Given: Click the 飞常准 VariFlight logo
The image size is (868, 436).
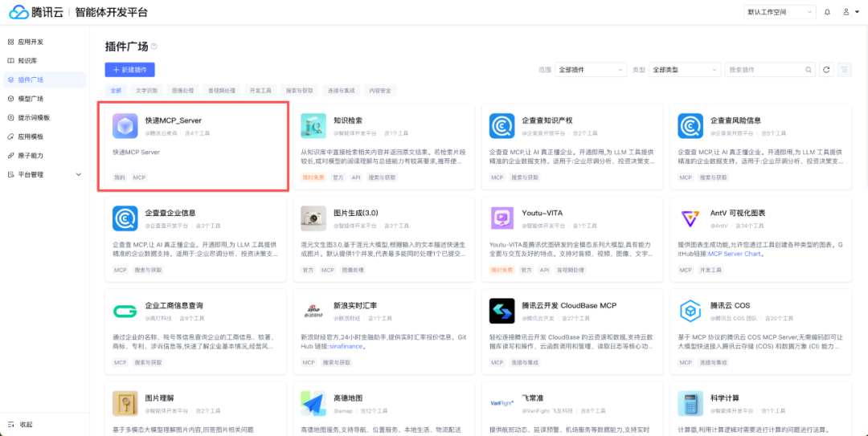Looking at the screenshot, I should [x=502, y=404].
